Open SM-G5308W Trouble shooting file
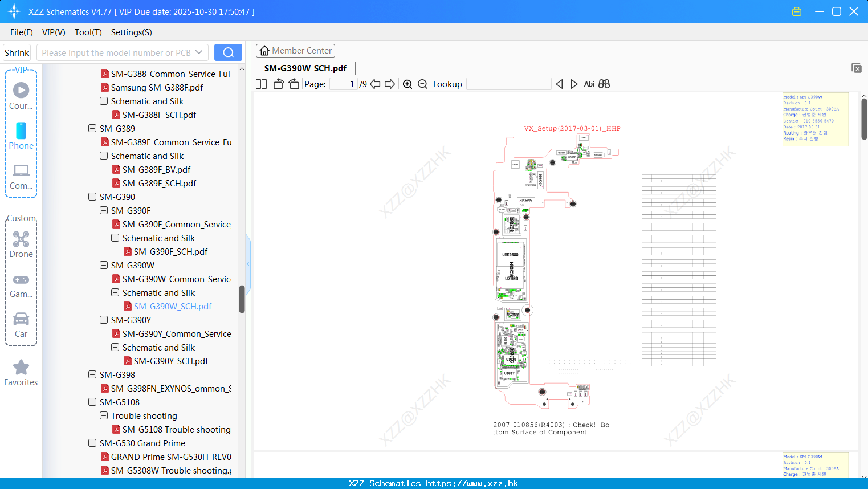868x489 pixels. [x=171, y=470]
